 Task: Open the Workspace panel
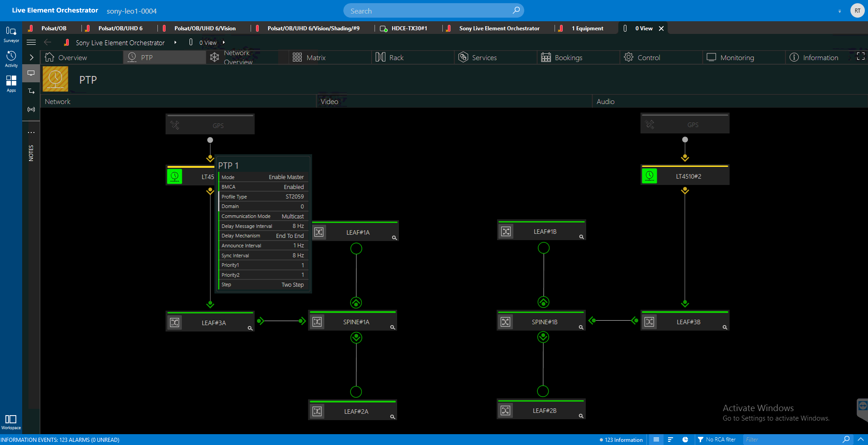click(x=11, y=422)
